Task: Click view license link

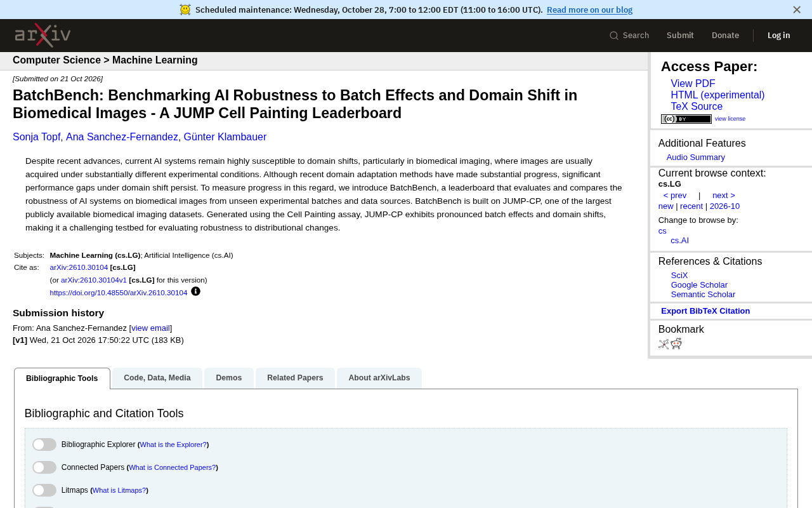Action: (x=730, y=119)
